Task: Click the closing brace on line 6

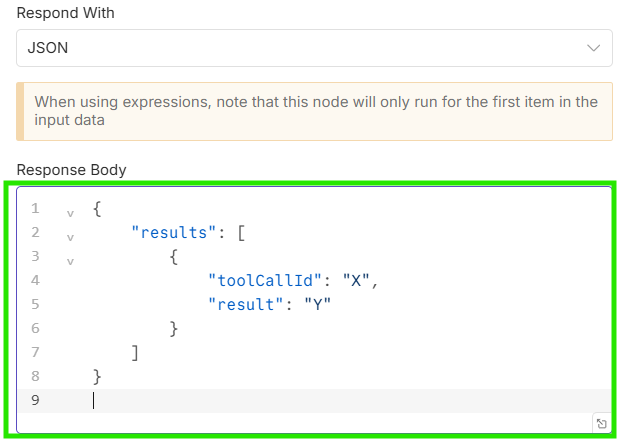Action: (x=174, y=329)
